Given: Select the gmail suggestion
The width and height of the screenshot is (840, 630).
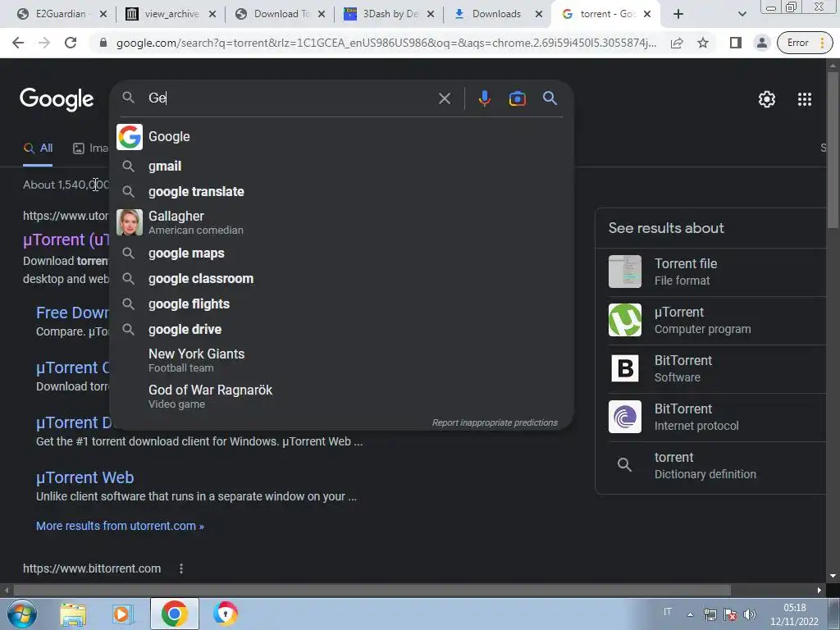Looking at the screenshot, I should 342,166.
